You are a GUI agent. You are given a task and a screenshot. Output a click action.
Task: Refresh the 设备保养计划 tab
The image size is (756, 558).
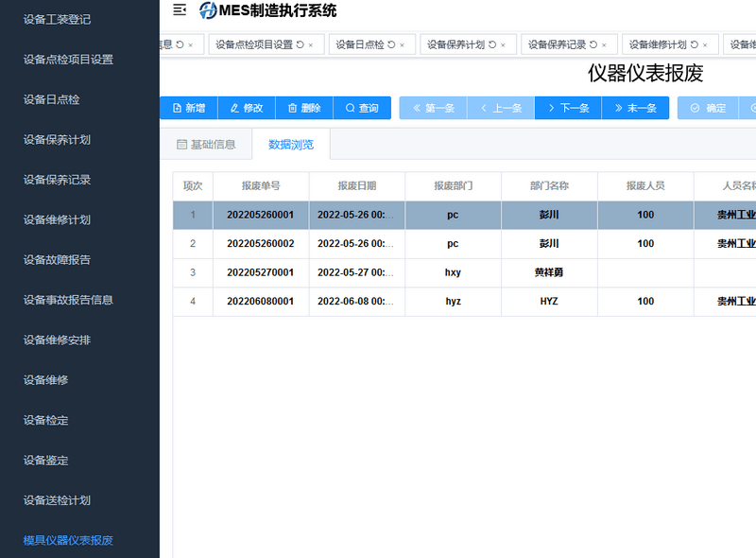click(492, 44)
